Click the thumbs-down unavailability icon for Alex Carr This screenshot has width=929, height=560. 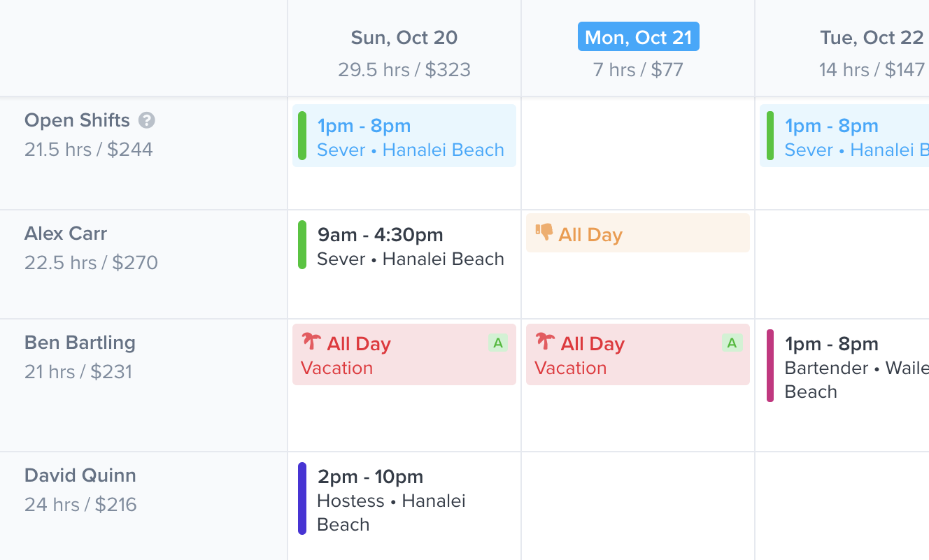tap(544, 234)
